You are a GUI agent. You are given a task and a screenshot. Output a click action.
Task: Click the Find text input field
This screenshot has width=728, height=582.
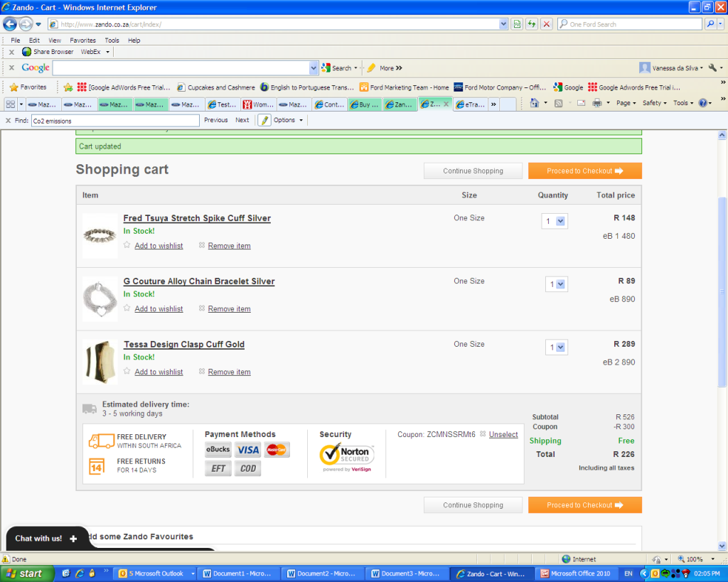115,121
